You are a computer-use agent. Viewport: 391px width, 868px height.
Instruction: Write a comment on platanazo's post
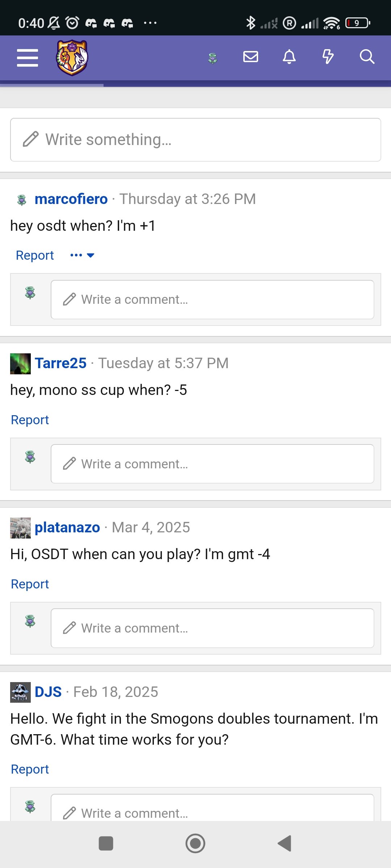(x=212, y=628)
